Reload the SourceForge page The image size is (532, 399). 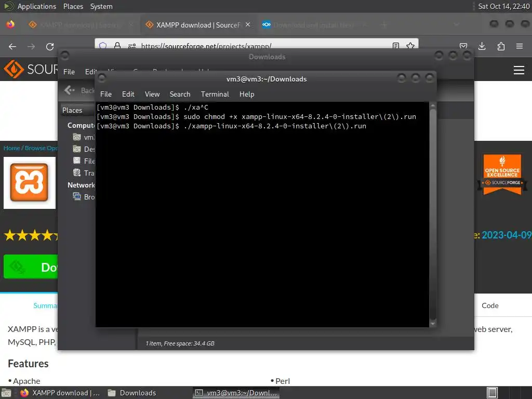tap(50, 46)
